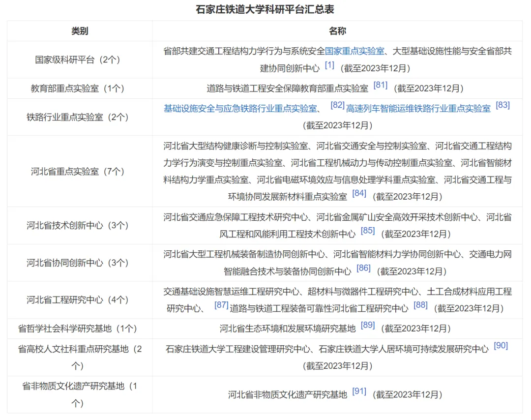The image size is (531, 420).
Task: Select text 河北省交通应急保障工程技术研究中心
Action: [236, 217]
